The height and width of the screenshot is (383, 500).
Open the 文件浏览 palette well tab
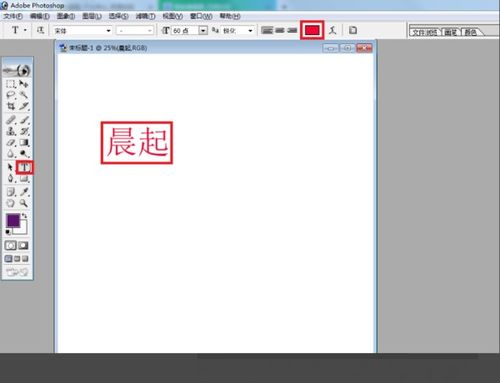(x=425, y=32)
